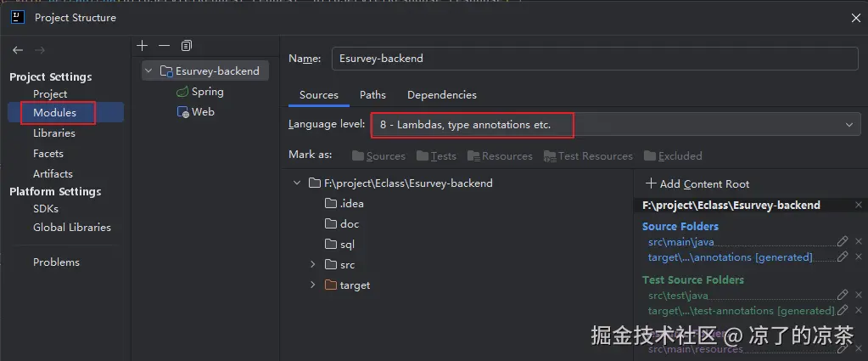Mark selected folder as Sources

(x=378, y=156)
